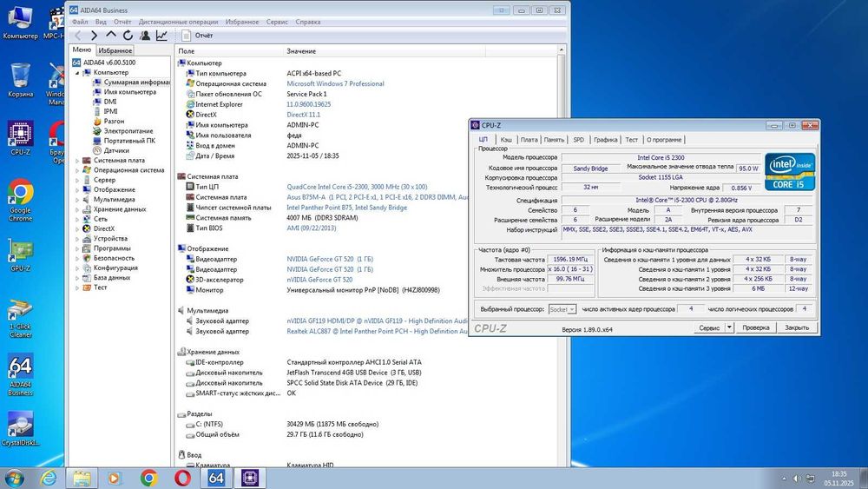Expand Сервер tree node
Screen dimensions: 868x489
tap(77, 180)
